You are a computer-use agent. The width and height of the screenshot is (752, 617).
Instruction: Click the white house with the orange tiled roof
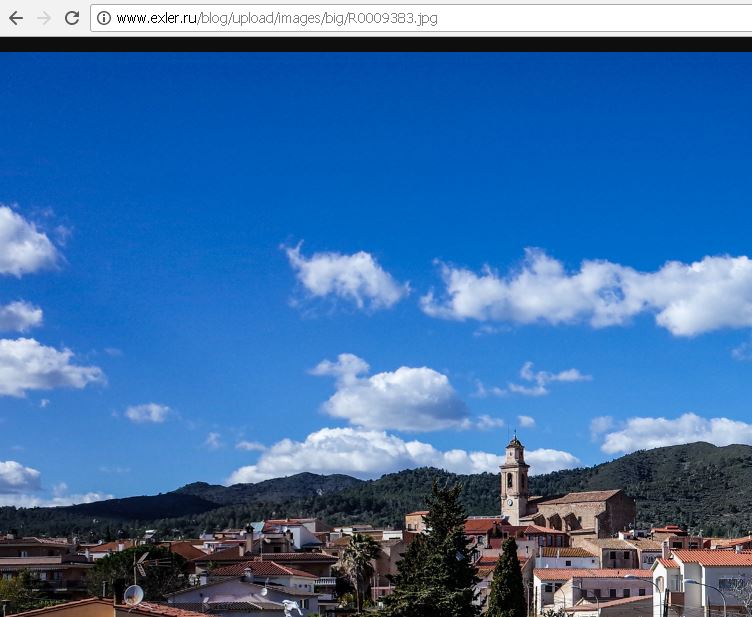coord(700,578)
